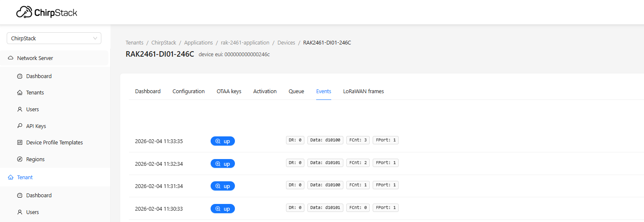Screen dimensions: 644x222
Task: Open the ChirpStack tenant selector dropdown
Action: pos(54,38)
